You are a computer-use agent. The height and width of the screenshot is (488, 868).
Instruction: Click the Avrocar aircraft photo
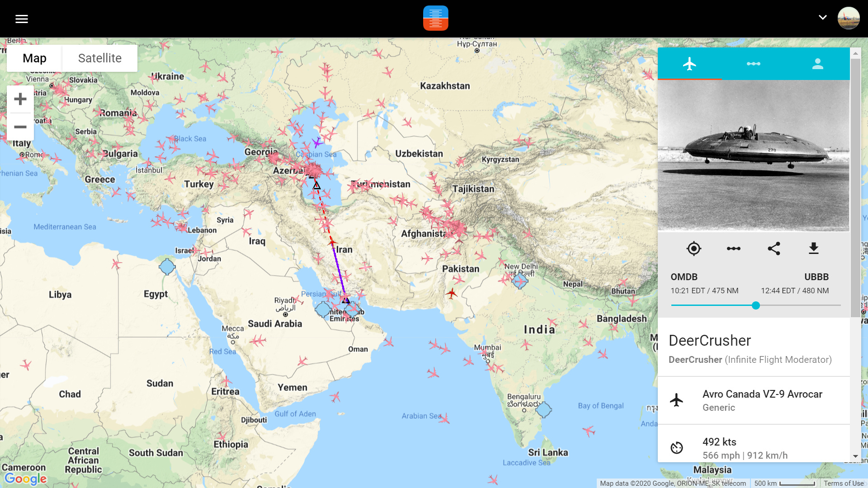[753, 155]
